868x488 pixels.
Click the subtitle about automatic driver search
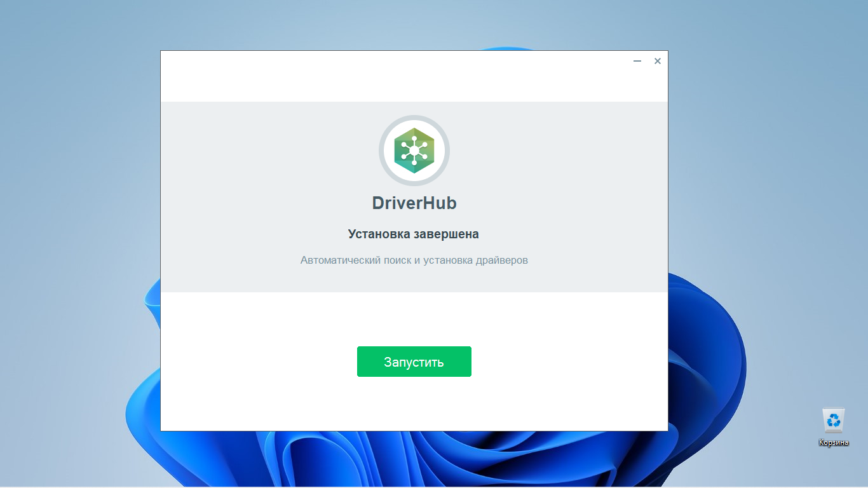click(414, 260)
